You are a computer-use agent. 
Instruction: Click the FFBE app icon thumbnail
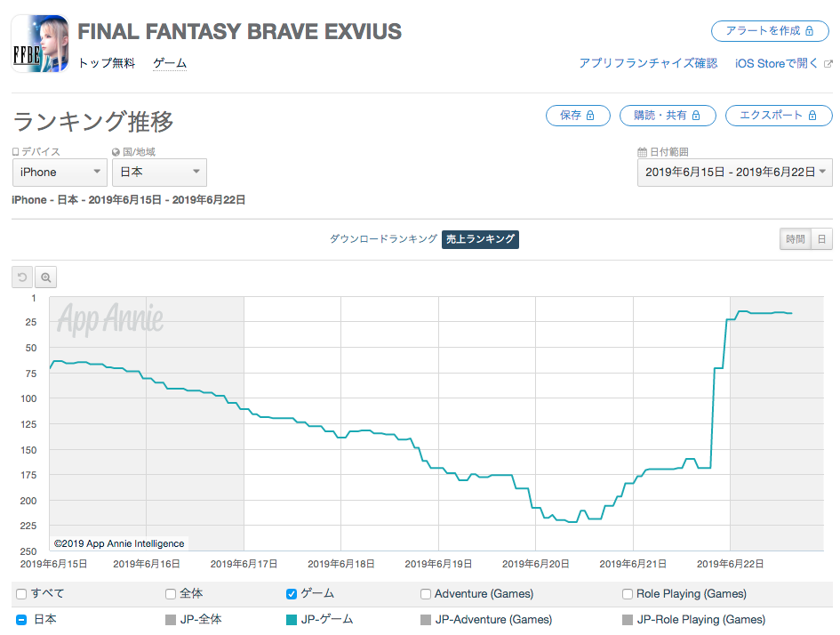coord(40,43)
